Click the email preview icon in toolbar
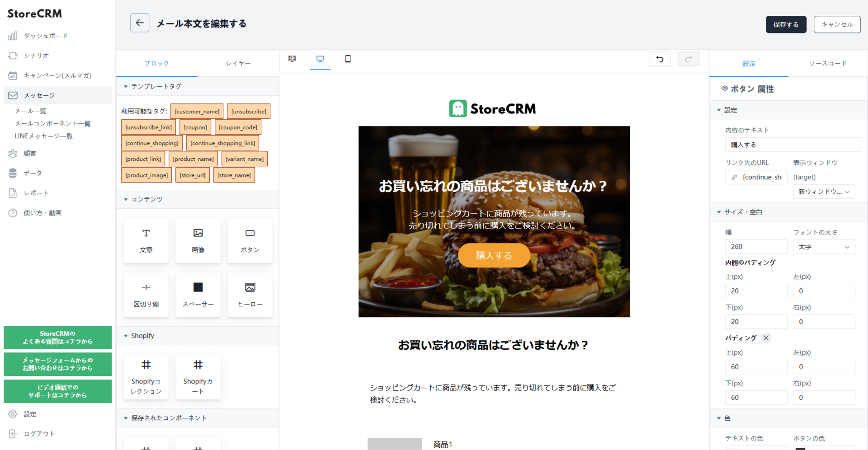The image size is (868, 450). click(292, 59)
